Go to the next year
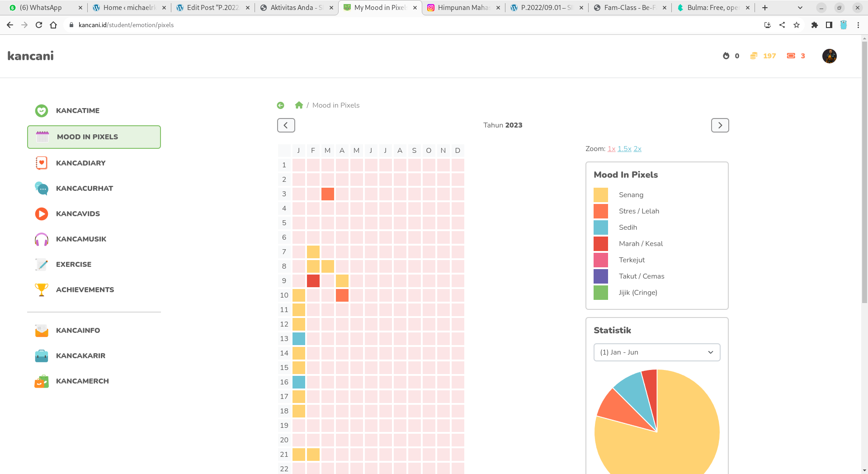 [720, 125]
